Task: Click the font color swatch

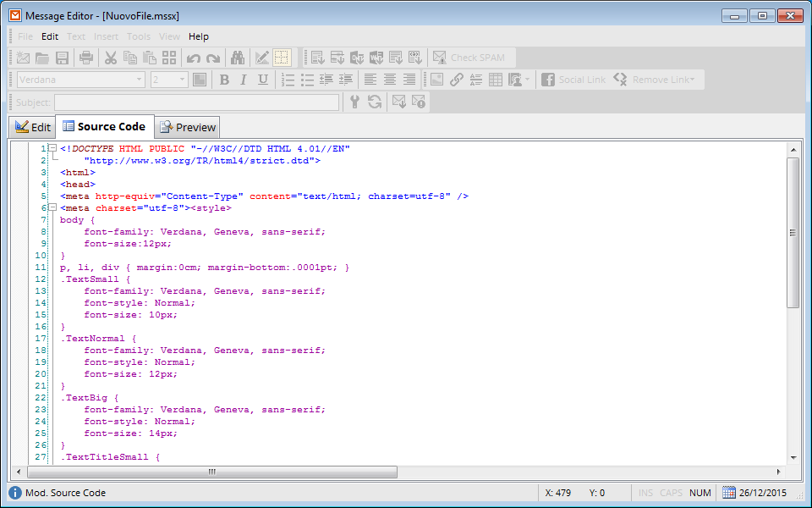Action: click(200, 80)
